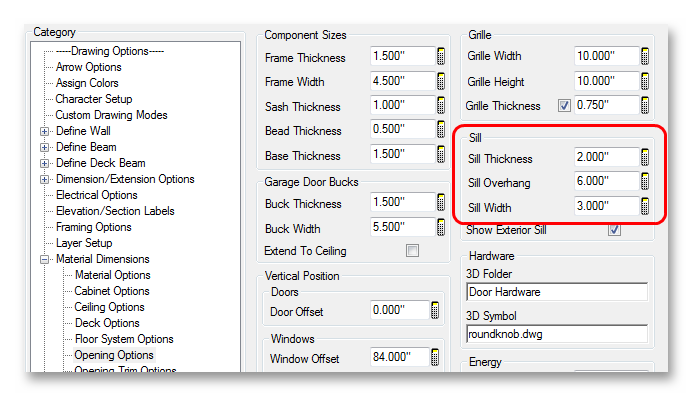
Task: Edit the Grille Thickness value field
Action: coord(607,105)
